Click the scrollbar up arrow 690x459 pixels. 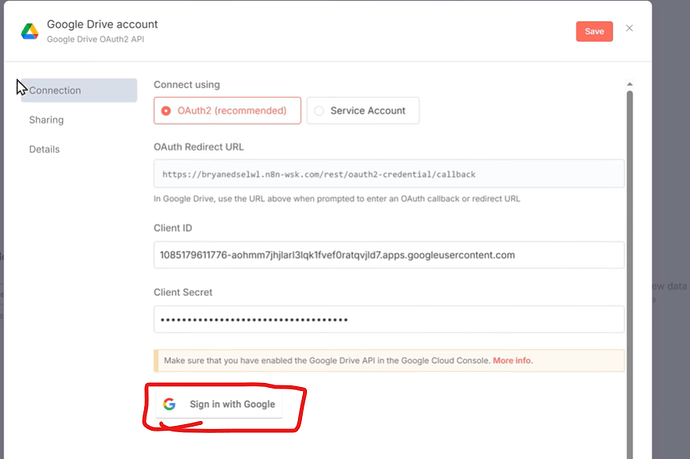(x=629, y=86)
